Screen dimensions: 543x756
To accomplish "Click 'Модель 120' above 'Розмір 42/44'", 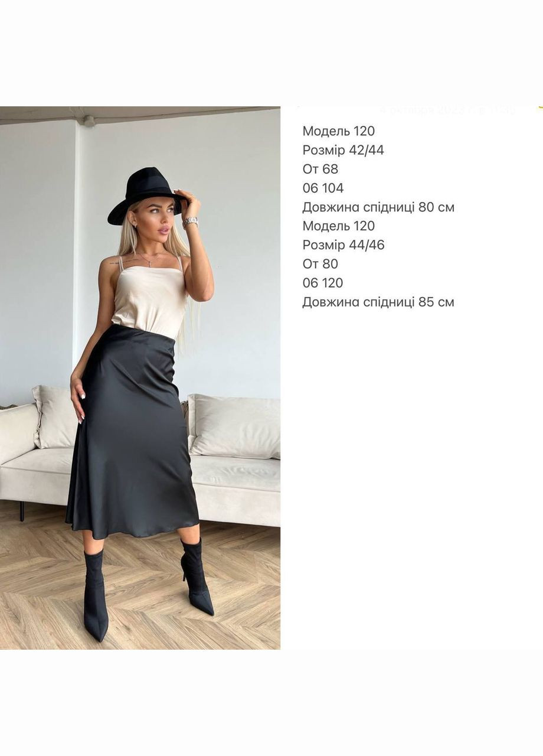I will [339, 131].
